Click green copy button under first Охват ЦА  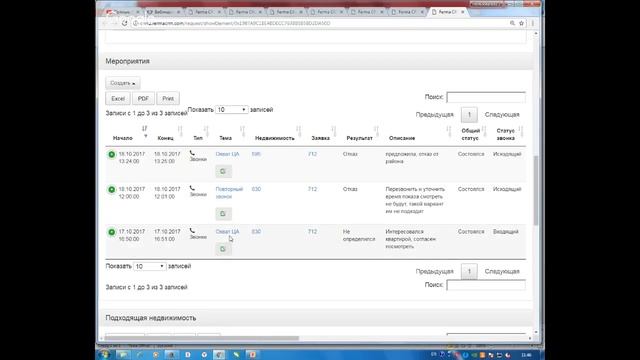point(223,171)
